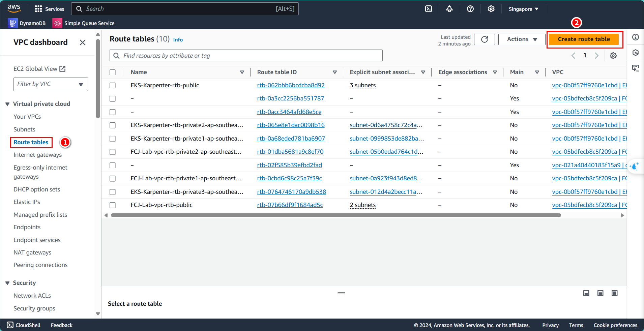This screenshot has height=331, width=644.
Task: Open the Singapore region dropdown
Action: 523,9
